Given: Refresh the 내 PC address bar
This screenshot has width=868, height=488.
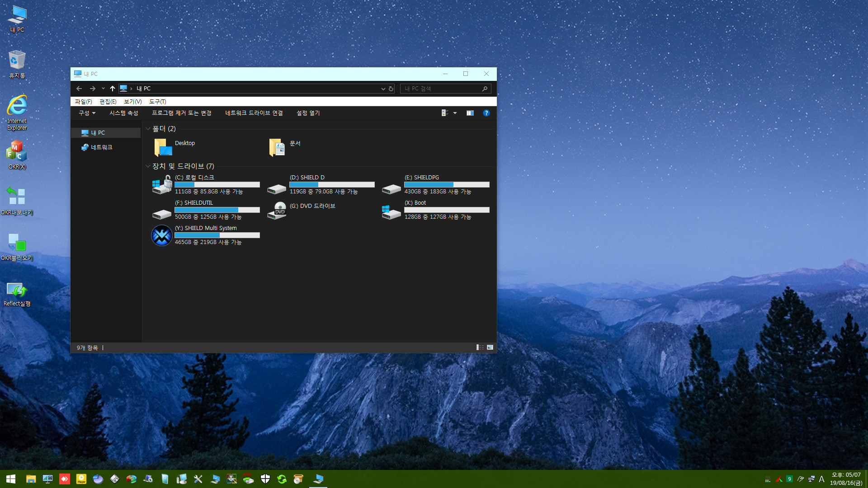Looking at the screenshot, I should point(391,89).
